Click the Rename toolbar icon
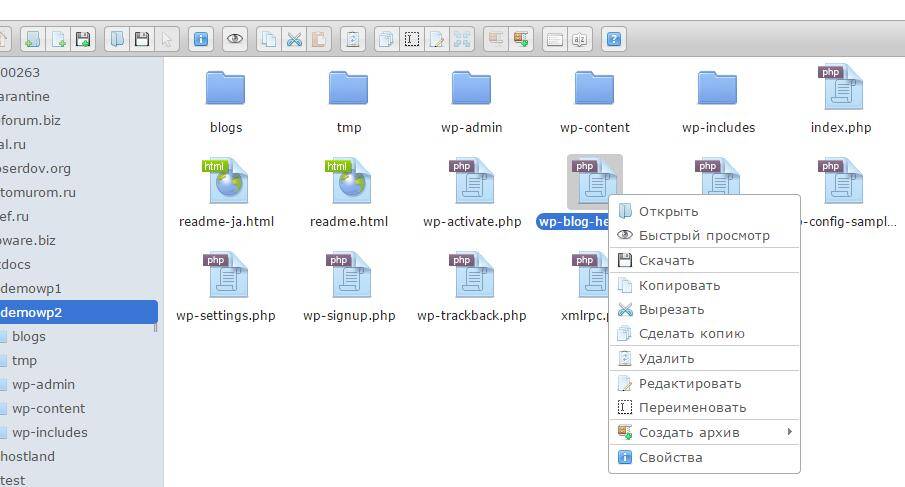Viewport: 905px width, 487px height. point(412,39)
